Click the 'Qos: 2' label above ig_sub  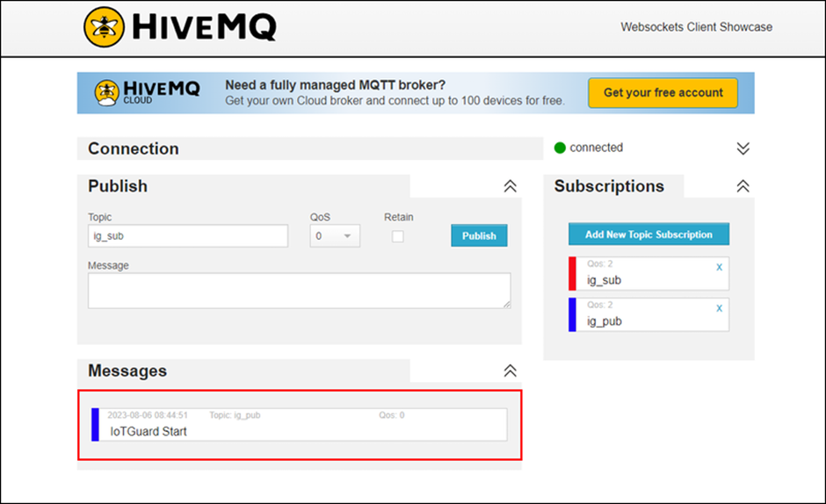click(x=600, y=263)
